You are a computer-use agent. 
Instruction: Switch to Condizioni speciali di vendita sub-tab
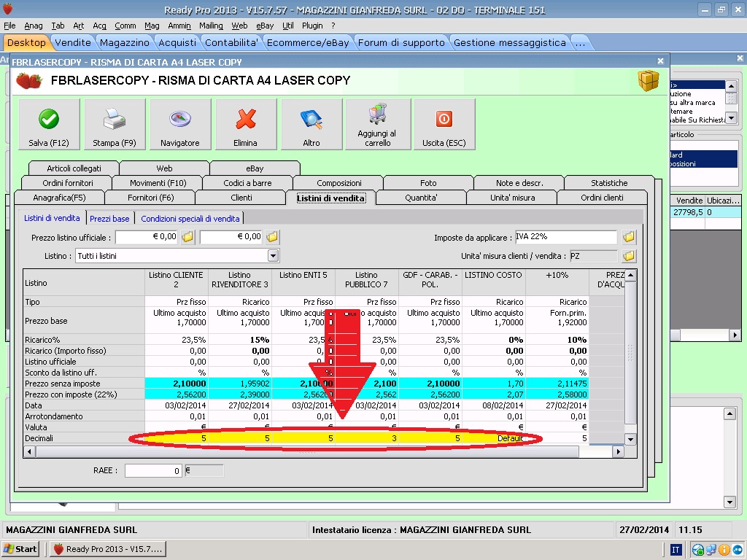tap(190, 219)
